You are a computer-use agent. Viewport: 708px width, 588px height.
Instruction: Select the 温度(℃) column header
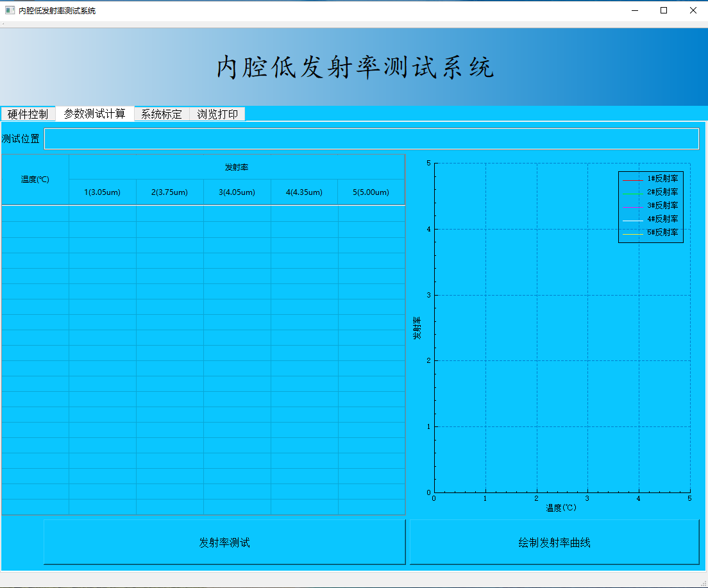click(x=35, y=180)
